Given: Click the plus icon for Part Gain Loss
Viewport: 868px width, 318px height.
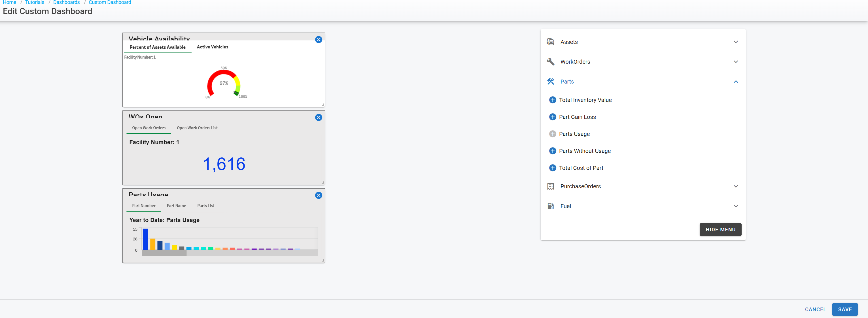Looking at the screenshot, I should 552,117.
